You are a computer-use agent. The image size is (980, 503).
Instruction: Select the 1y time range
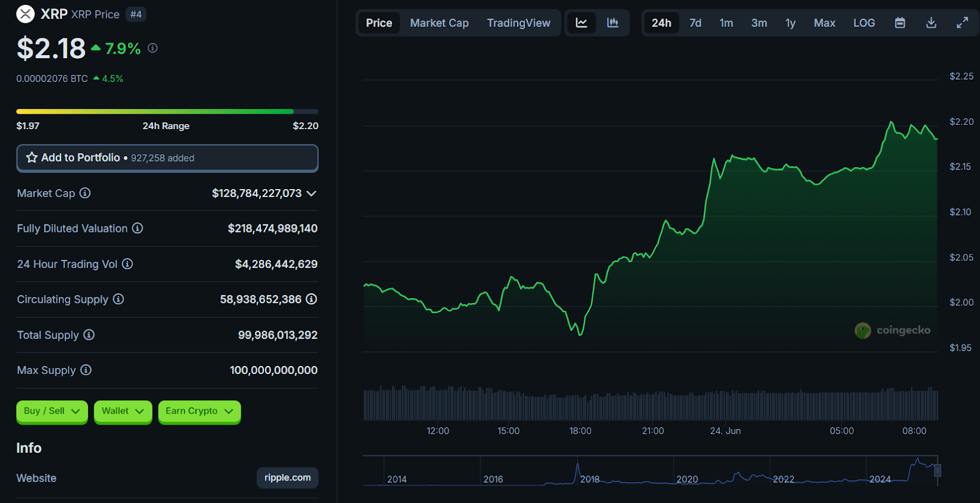tap(791, 23)
